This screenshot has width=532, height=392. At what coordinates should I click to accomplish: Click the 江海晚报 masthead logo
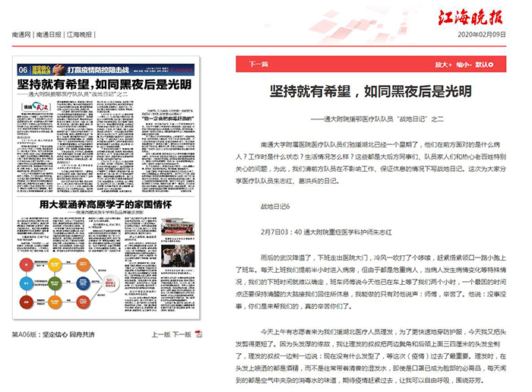[484, 17]
